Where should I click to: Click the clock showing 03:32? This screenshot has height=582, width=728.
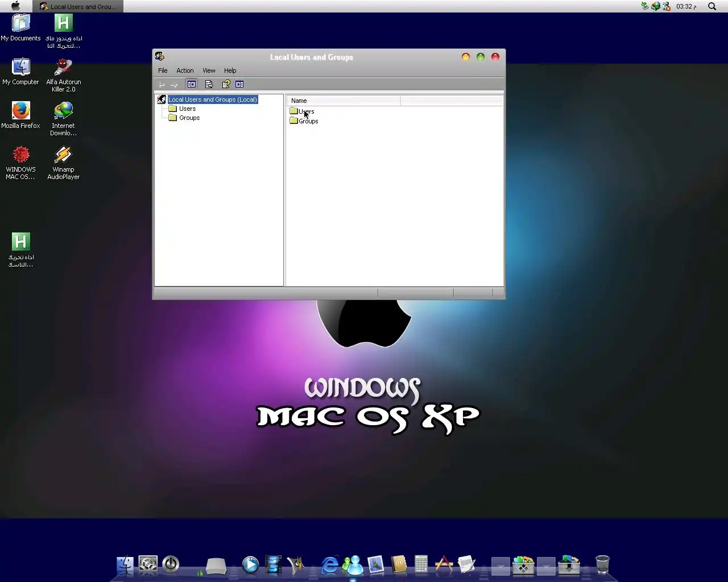686,6
